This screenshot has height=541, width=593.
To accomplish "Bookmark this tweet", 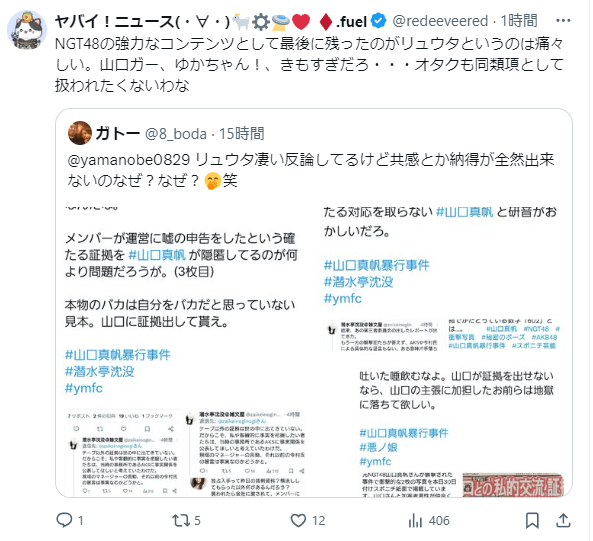I will (532, 521).
